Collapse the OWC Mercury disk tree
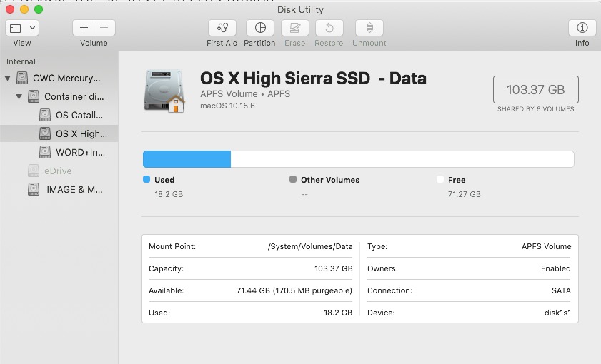The height and width of the screenshot is (364, 601). coord(7,78)
